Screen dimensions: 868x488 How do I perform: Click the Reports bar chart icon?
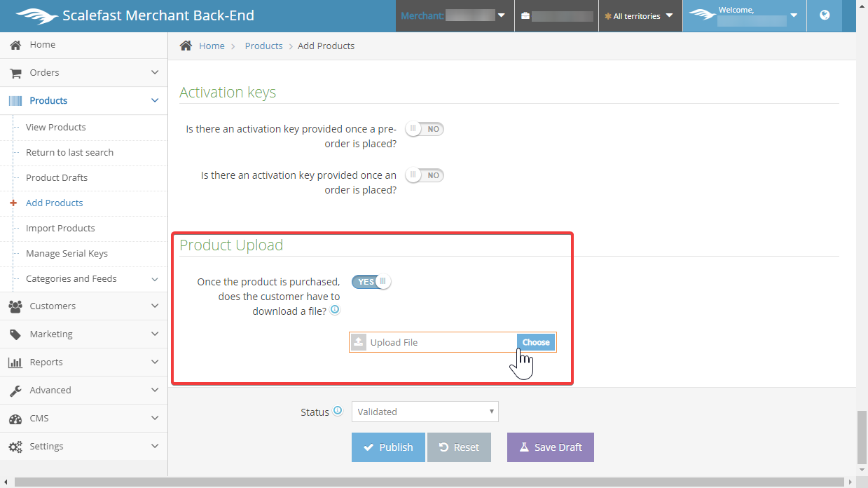coord(15,362)
